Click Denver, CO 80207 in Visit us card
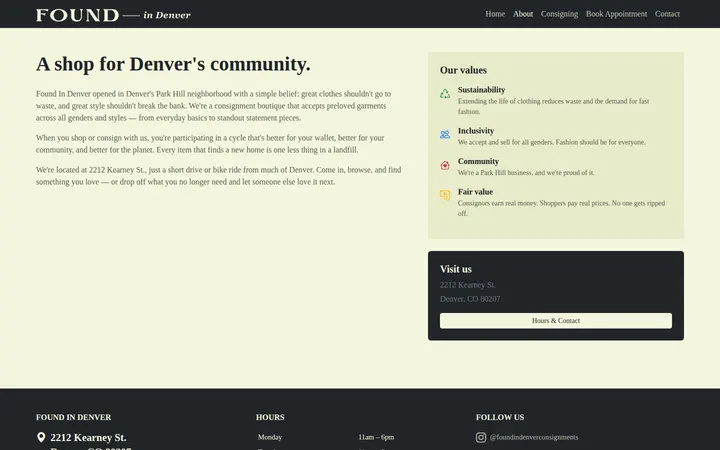The image size is (720, 450). coord(470,299)
